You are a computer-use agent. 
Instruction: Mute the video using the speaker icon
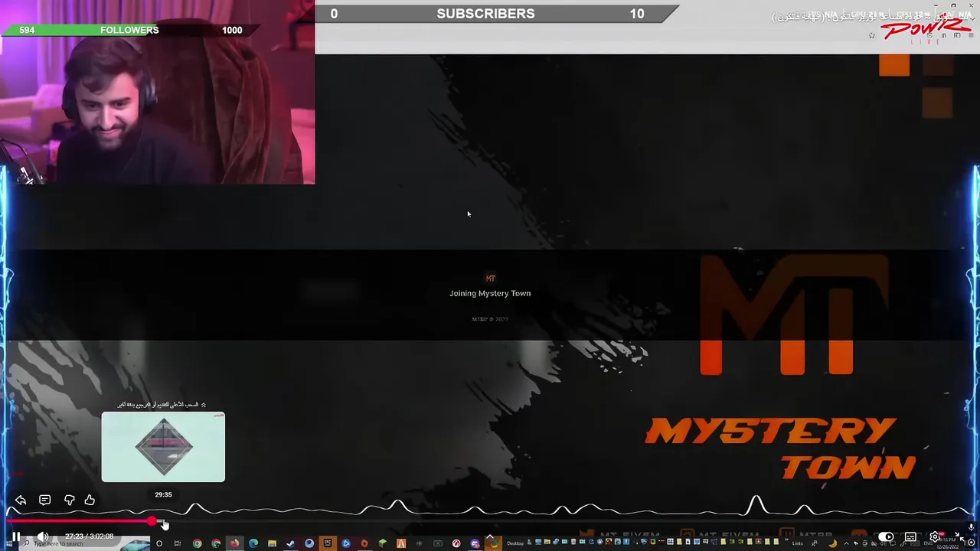pyautogui.click(x=43, y=536)
